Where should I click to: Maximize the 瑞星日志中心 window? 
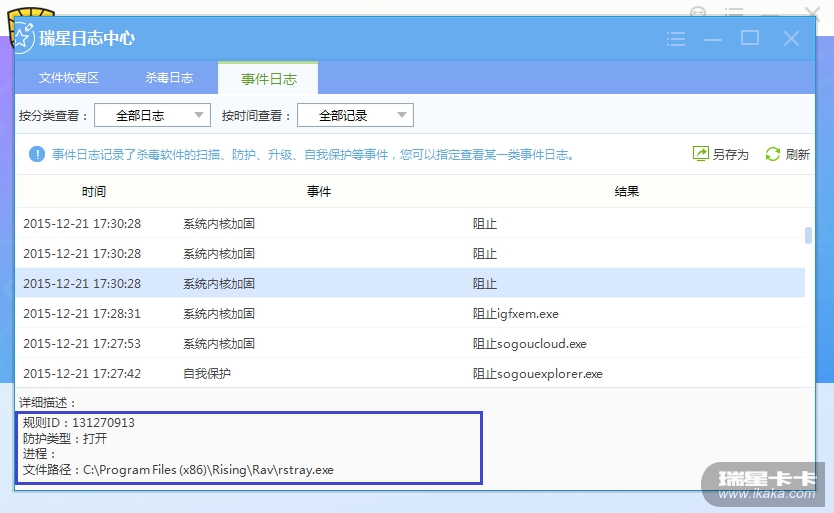click(750, 38)
